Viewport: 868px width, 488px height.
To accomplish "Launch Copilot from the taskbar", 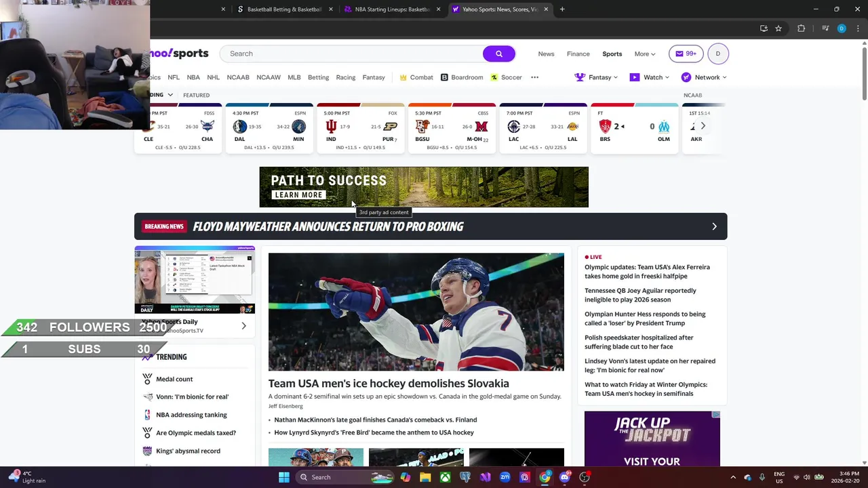I will click(x=406, y=477).
